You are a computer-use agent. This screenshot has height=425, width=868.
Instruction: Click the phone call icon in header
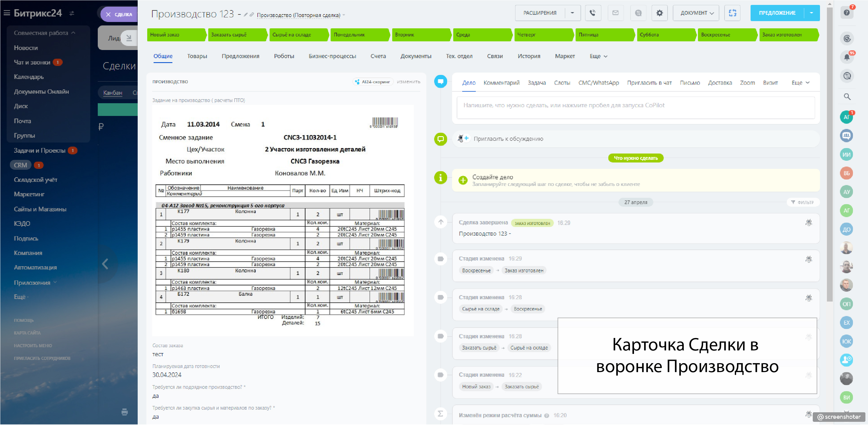(x=592, y=13)
